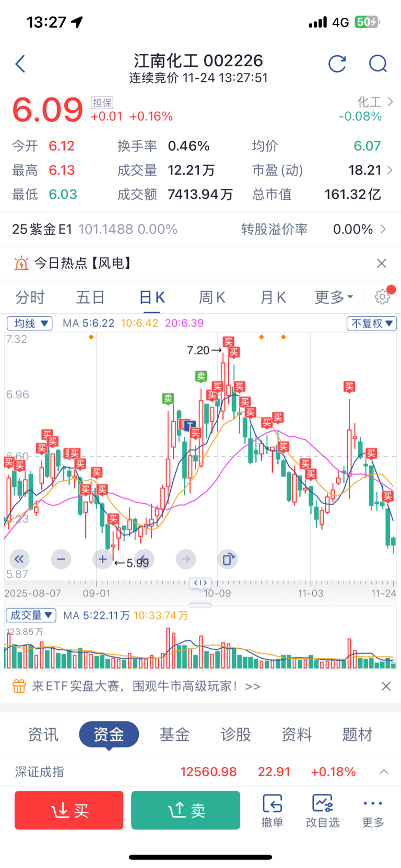
Task: Refresh the stock quote data
Action: pos(337,64)
